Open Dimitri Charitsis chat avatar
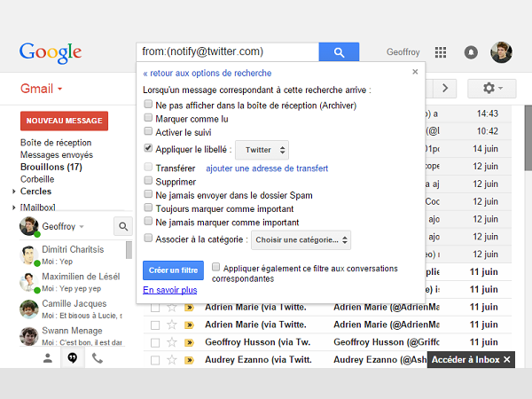The height and width of the screenshot is (399, 532). point(29,255)
